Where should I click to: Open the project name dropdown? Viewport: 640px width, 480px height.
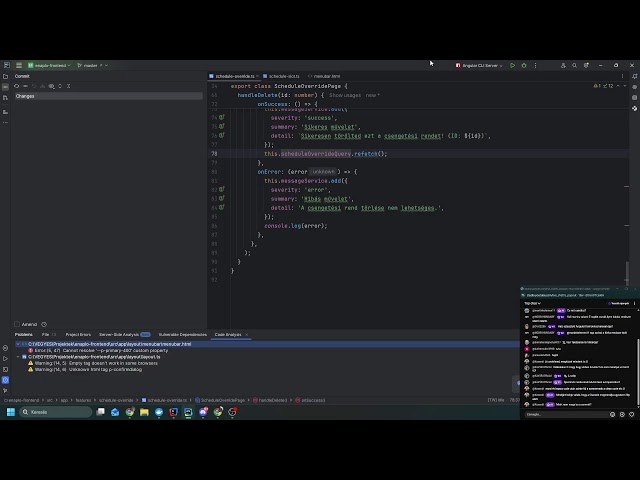click(x=49, y=65)
